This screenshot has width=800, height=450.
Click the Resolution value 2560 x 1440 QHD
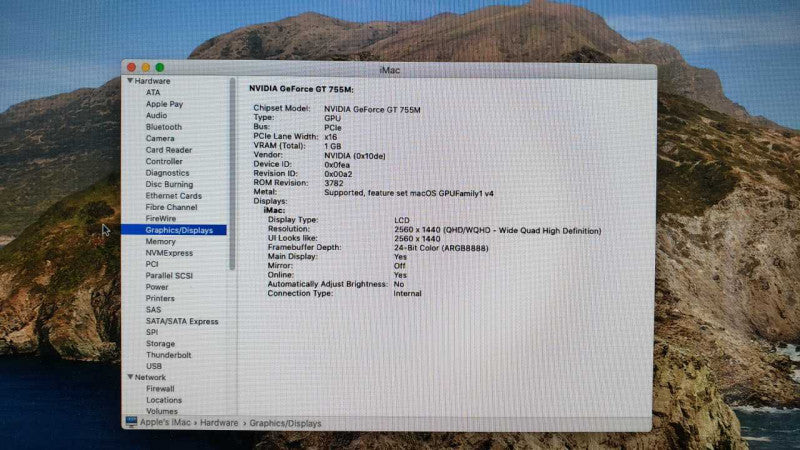coord(497,231)
